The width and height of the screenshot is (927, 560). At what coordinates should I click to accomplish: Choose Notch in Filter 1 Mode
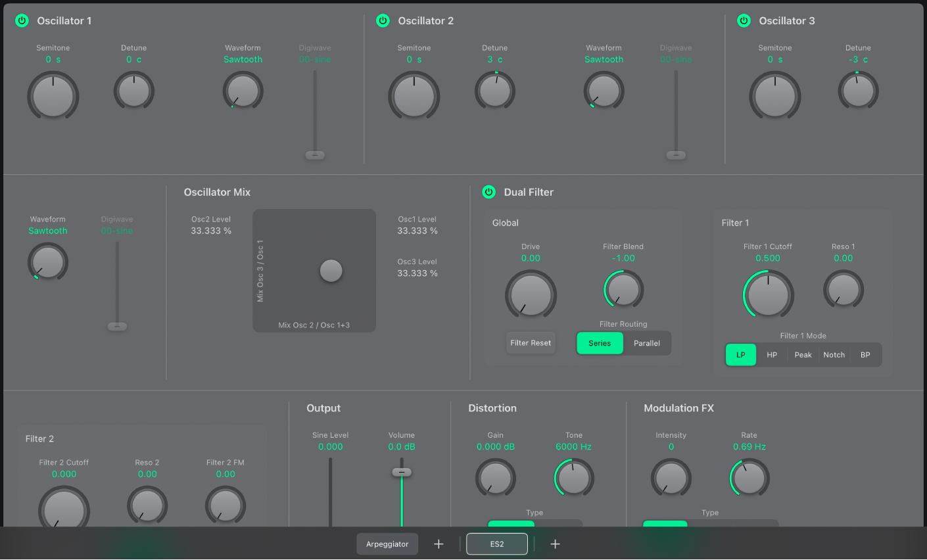(x=834, y=355)
